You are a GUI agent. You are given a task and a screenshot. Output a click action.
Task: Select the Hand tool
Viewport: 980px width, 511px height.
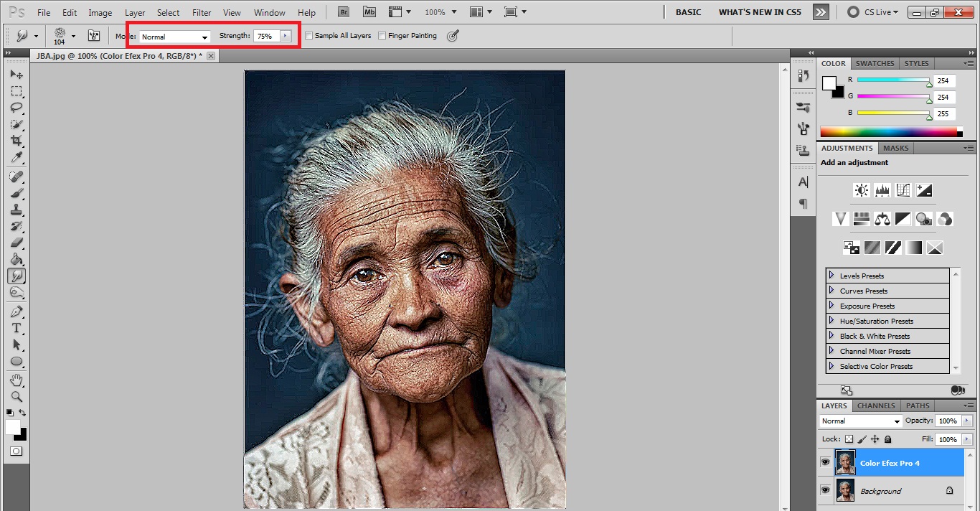[16, 380]
